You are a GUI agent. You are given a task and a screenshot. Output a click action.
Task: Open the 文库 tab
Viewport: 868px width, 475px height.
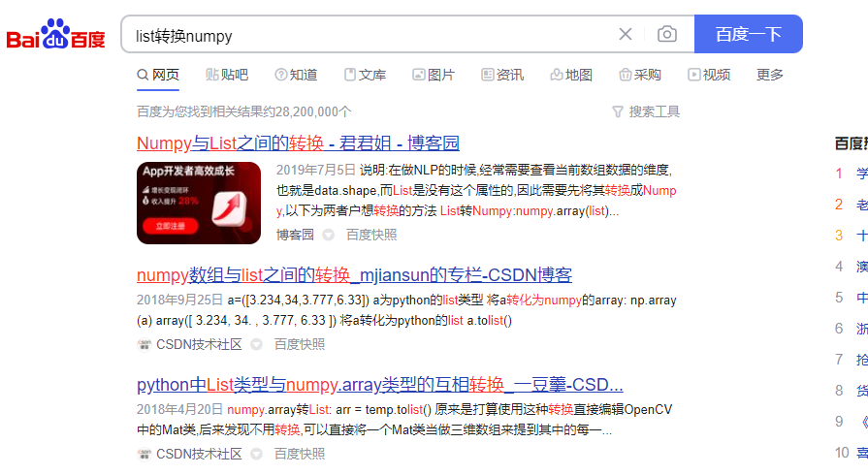tap(365, 75)
